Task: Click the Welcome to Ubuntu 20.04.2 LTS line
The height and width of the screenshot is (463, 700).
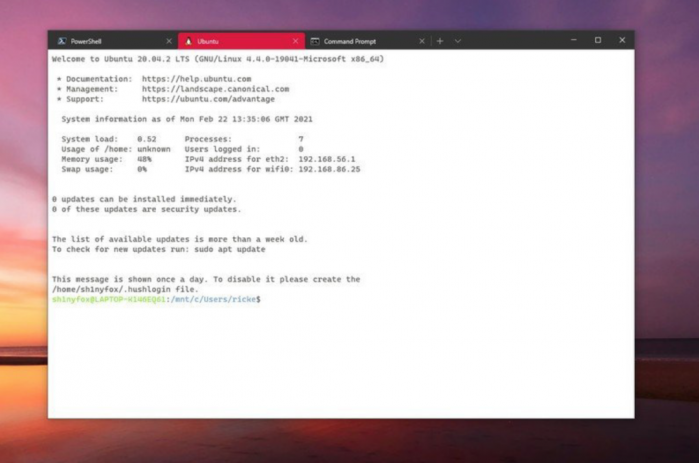Action: pyautogui.click(x=218, y=59)
